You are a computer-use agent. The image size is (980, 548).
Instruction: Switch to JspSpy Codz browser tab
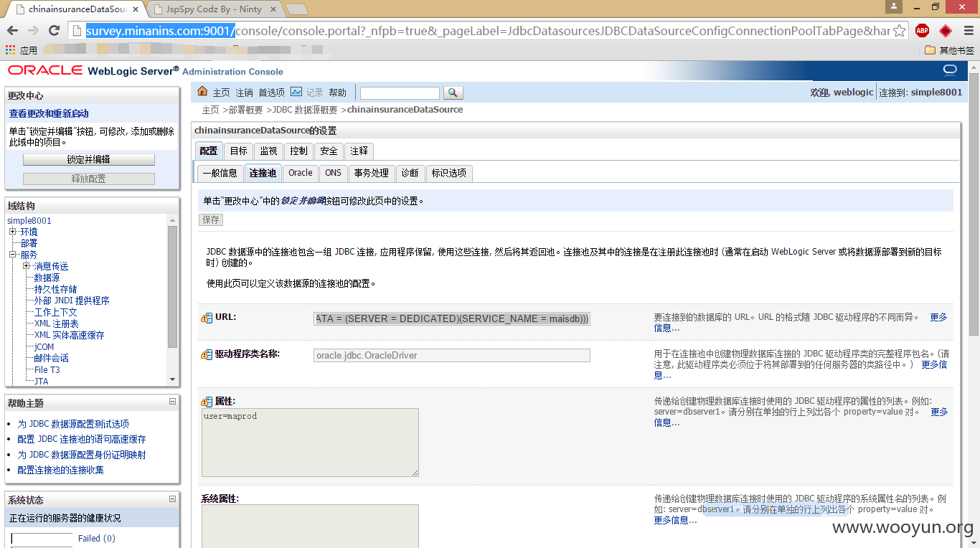point(215,9)
